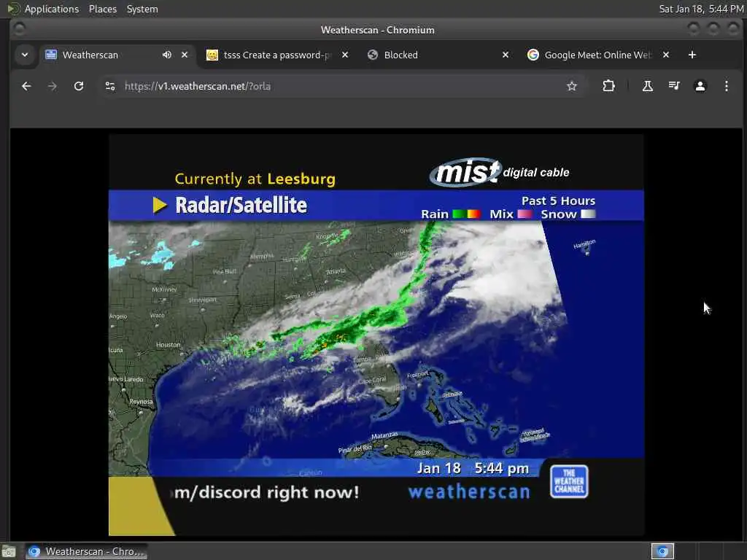Click the 'Currently at Leesburg' text

tap(255, 179)
